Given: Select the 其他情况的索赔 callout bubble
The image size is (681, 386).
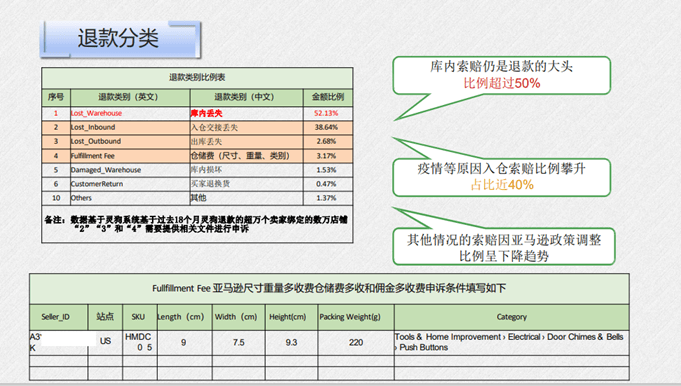Looking at the screenshot, I should point(504,247).
